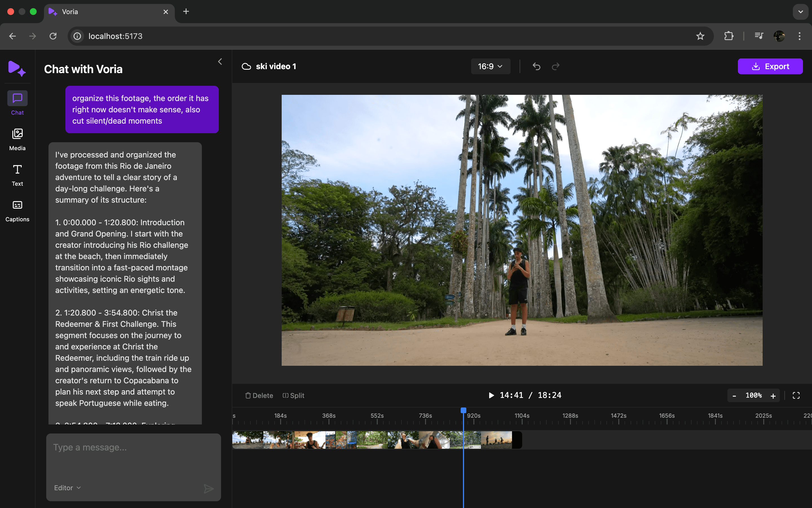Split the clip at the playhead
This screenshot has height=508, width=812.
point(294,395)
